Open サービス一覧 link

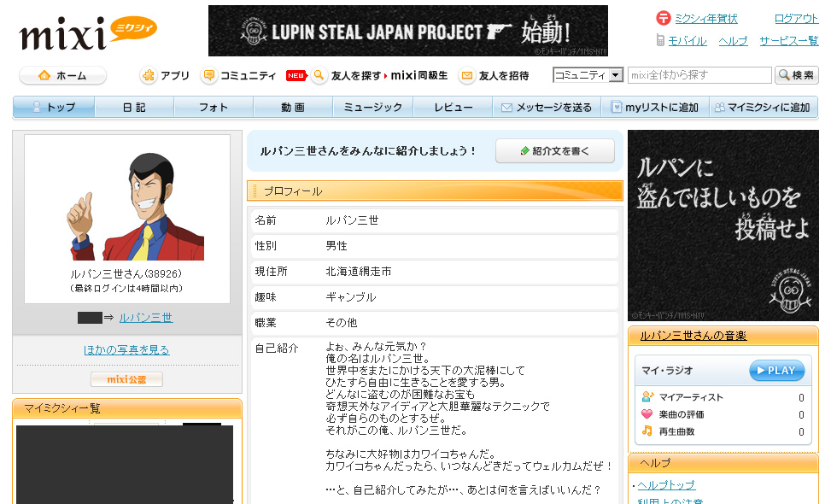point(788,41)
